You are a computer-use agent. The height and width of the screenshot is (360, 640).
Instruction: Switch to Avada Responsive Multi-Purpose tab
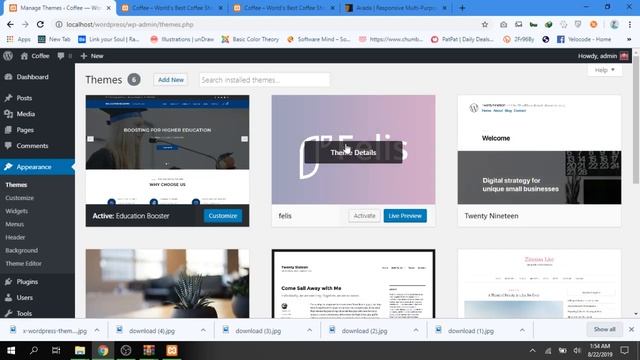pos(396,8)
